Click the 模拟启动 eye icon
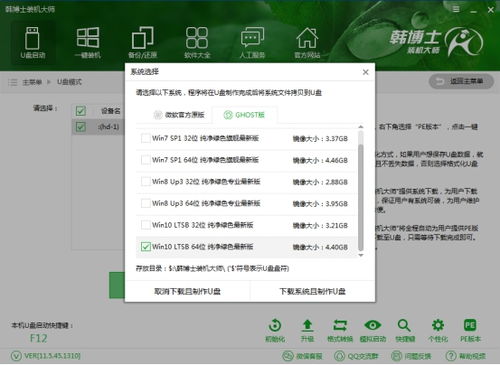The width and height of the screenshot is (500, 365). 373,325
